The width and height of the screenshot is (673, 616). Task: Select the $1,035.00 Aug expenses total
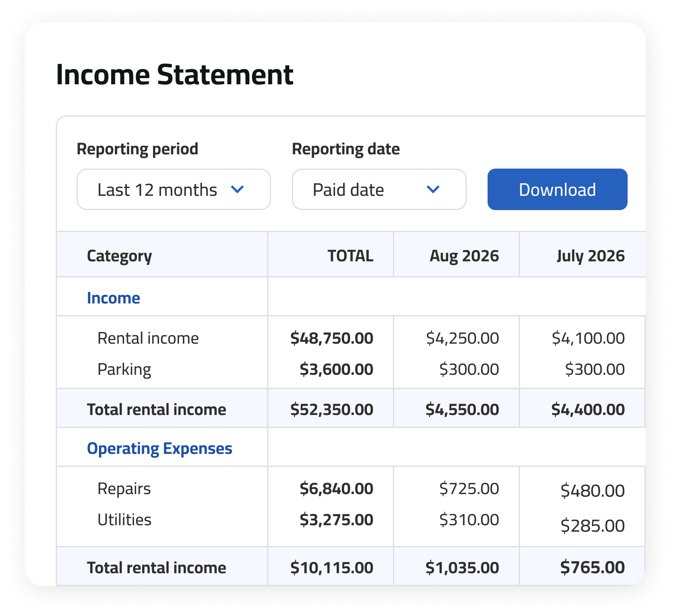[x=462, y=568]
